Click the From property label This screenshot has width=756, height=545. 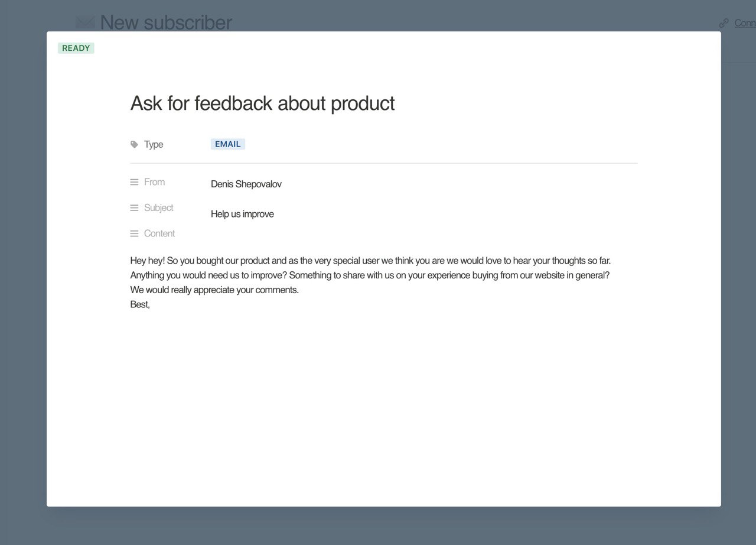(x=154, y=182)
